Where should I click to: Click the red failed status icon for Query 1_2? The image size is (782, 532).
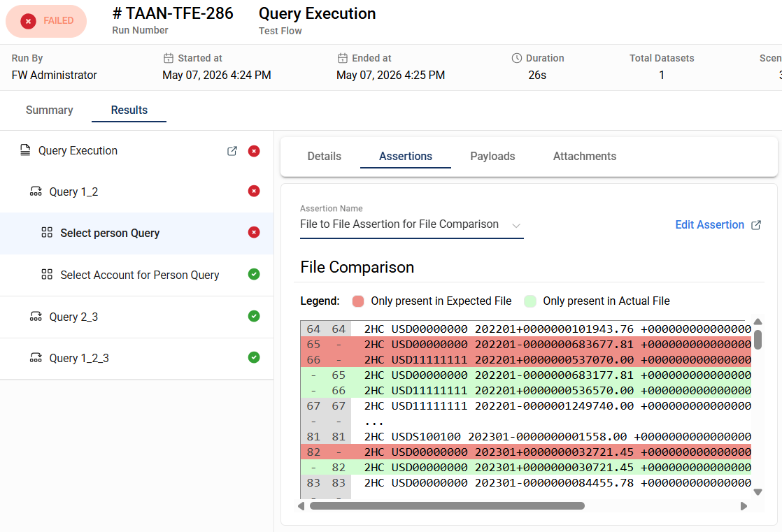[254, 192]
